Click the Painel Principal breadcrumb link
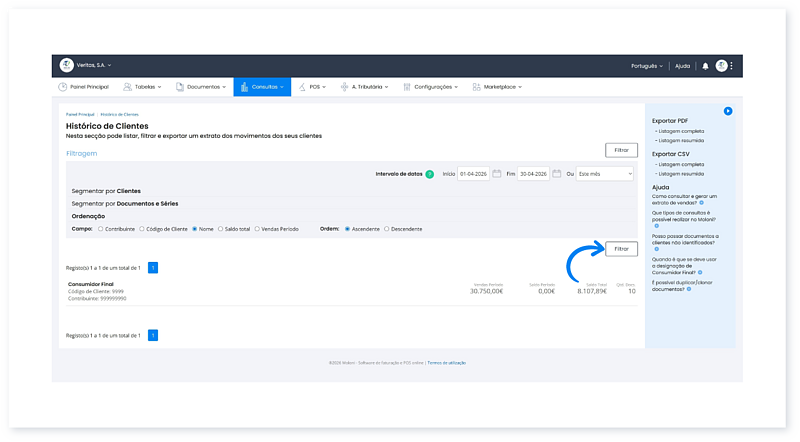800x442 pixels. click(80, 114)
